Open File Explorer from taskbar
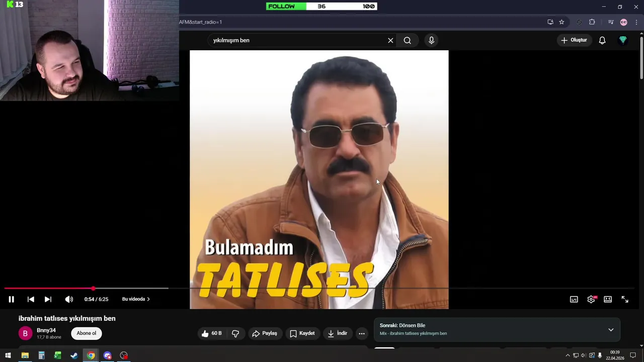Screen dimensions: 644x362 (25, 355)
